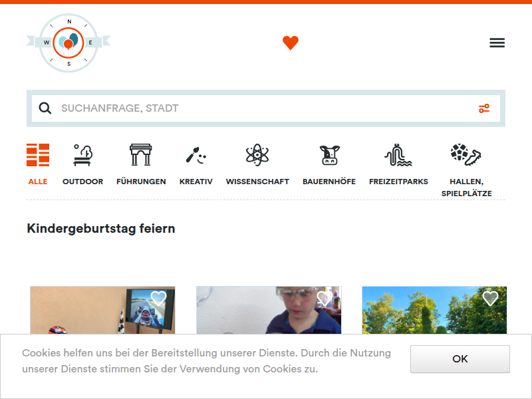Select the Wissenschaft atom icon
This screenshot has height=399, width=532.
(x=257, y=155)
